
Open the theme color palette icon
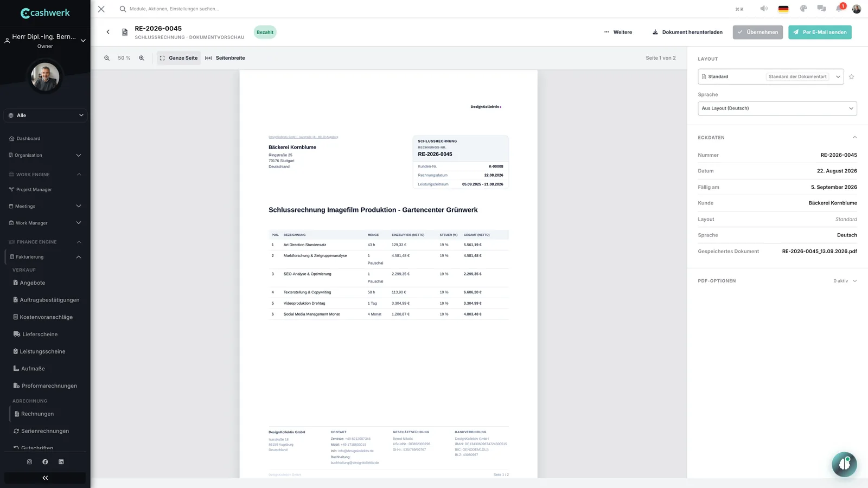pos(803,9)
